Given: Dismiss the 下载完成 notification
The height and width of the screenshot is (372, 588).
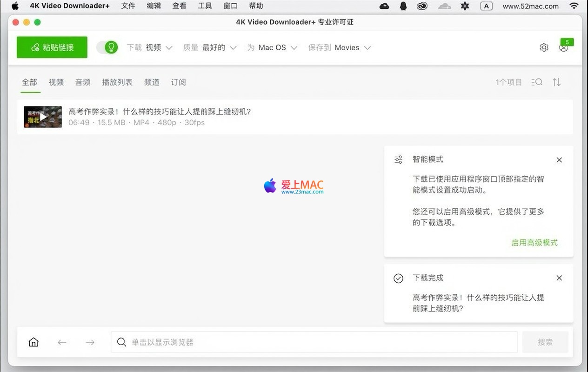Looking at the screenshot, I should point(559,278).
